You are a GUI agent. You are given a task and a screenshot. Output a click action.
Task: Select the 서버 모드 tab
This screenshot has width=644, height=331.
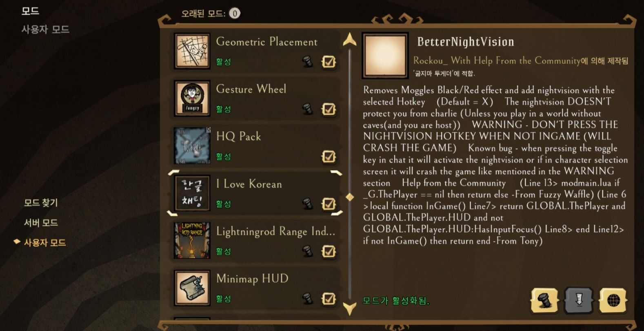click(41, 223)
